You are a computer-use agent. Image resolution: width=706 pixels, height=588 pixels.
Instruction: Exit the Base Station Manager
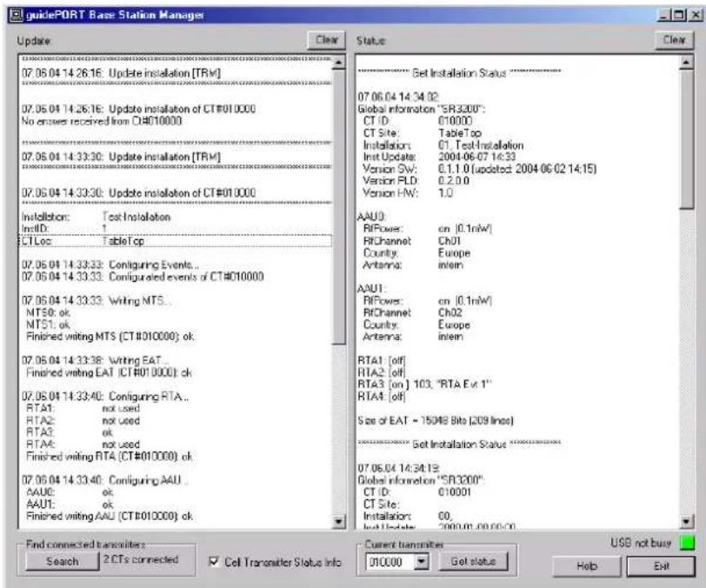click(661, 566)
